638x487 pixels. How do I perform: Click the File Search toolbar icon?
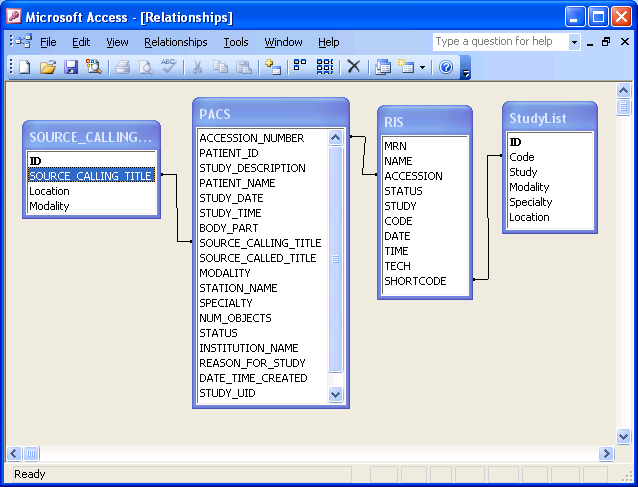point(94,67)
